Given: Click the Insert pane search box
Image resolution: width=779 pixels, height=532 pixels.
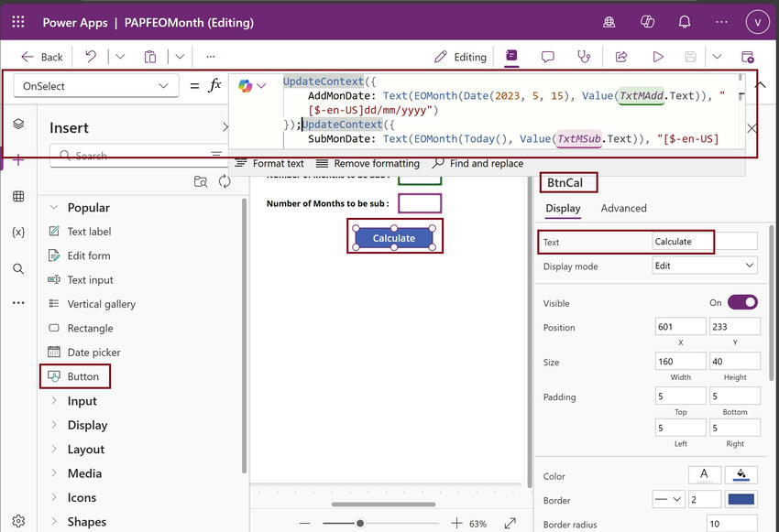Looking at the screenshot, I should (137, 156).
